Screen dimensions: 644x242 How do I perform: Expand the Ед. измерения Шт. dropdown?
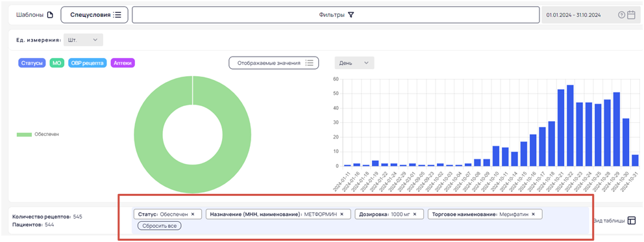pos(83,40)
